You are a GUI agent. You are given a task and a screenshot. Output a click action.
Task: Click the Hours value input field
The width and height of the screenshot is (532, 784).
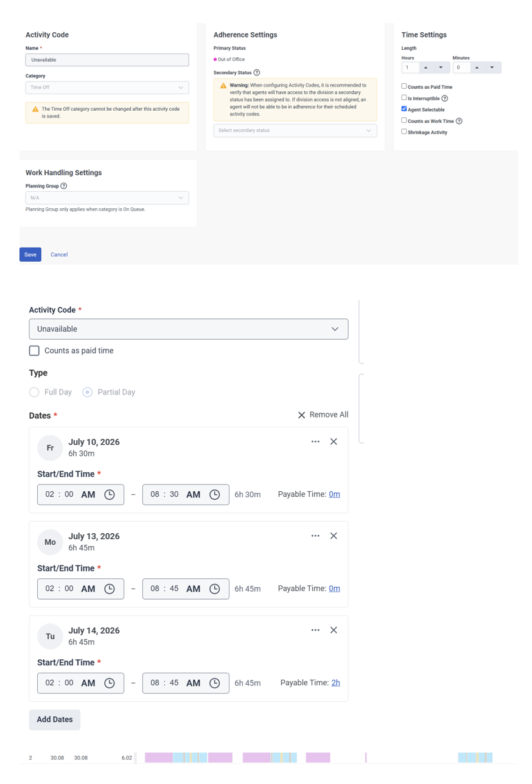(x=410, y=68)
